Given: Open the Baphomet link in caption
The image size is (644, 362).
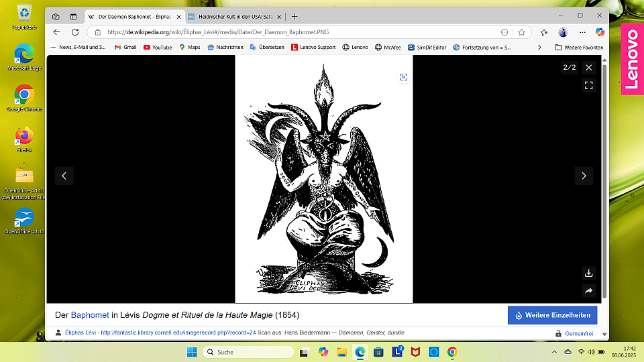Looking at the screenshot, I should 90,315.
